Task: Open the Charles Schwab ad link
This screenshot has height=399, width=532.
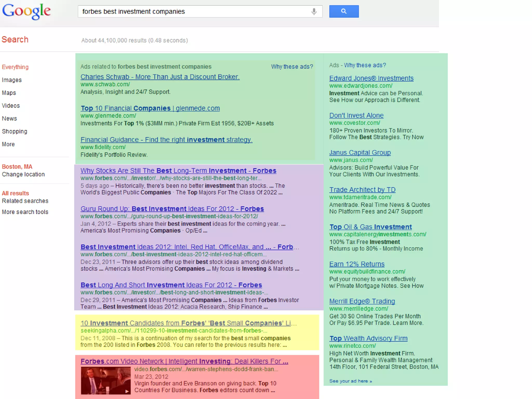Action: pyautogui.click(x=160, y=77)
